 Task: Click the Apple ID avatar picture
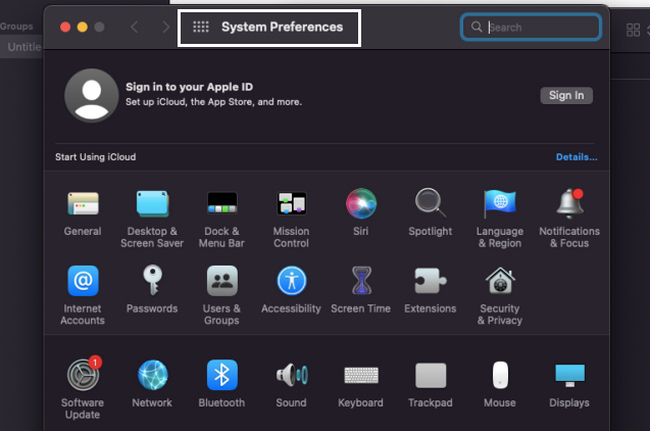point(92,95)
